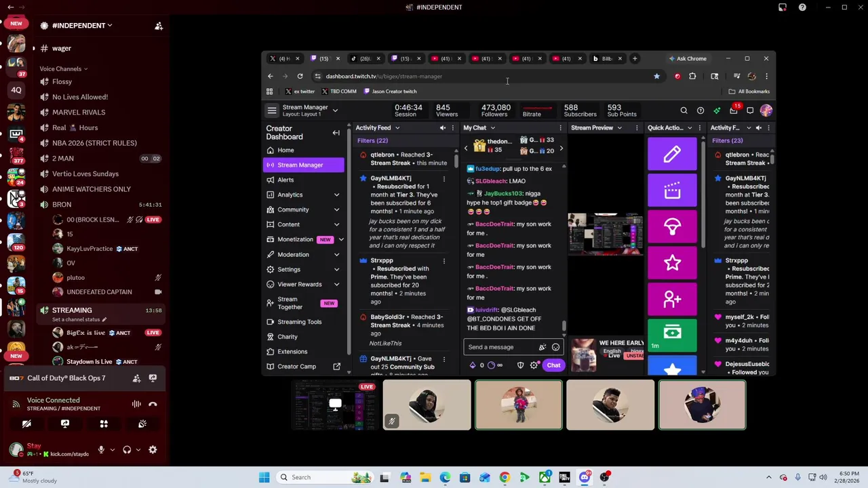The width and height of the screenshot is (868, 488).
Task: View the LIVE screen share thumbnail in Discord
Action: tap(336, 405)
